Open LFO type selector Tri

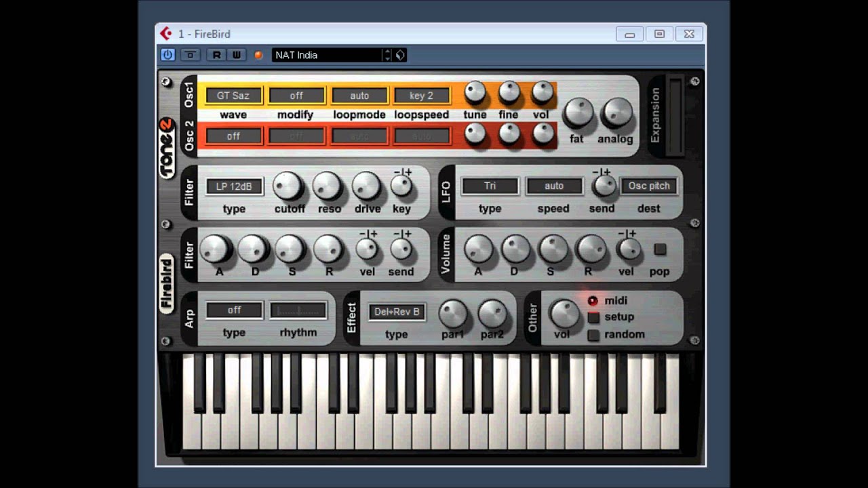coord(490,186)
